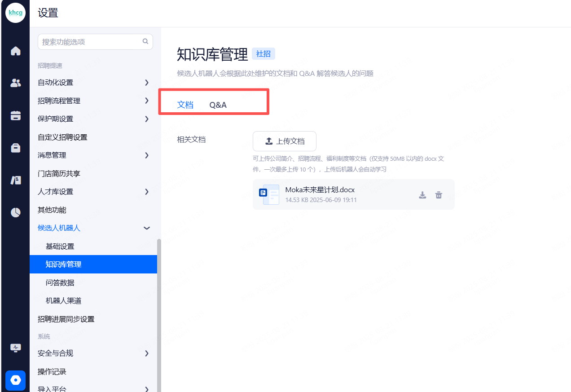Click the 上传文档 button

pyautogui.click(x=285, y=141)
